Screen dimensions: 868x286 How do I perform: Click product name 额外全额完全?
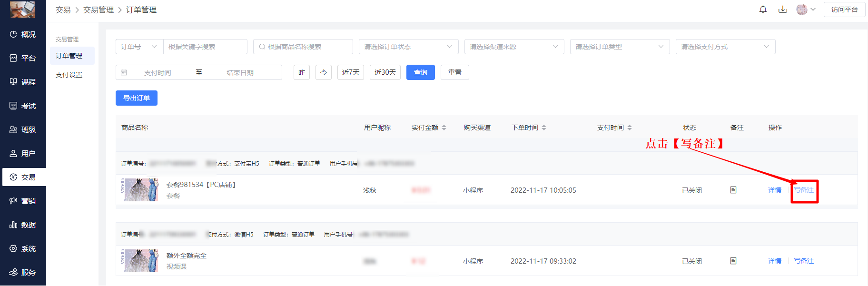point(187,256)
